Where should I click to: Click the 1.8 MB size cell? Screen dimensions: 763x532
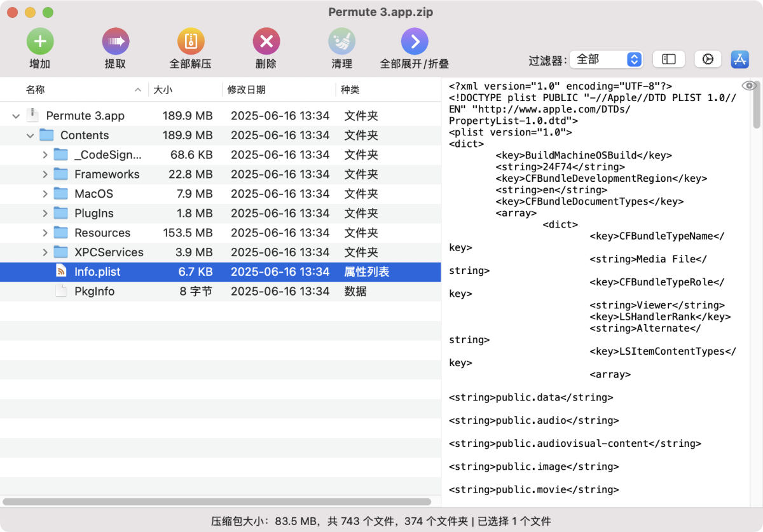(195, 214)
